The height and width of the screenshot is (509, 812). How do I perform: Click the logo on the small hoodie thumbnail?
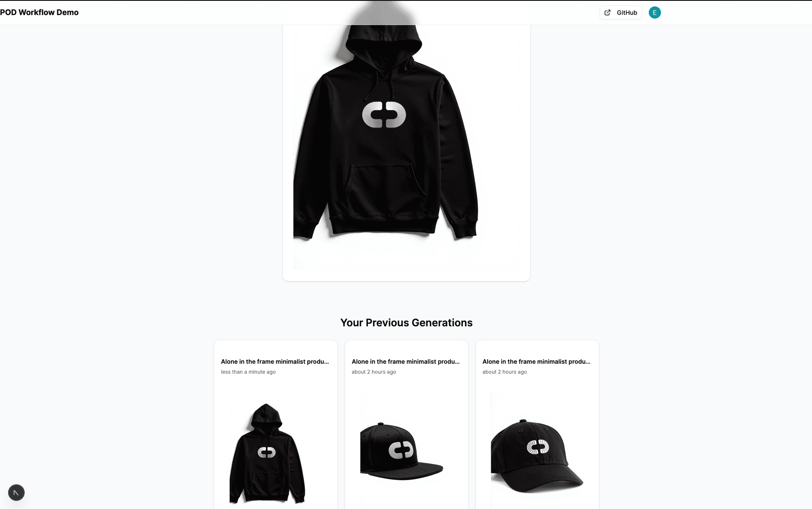[x=267, y=452]
